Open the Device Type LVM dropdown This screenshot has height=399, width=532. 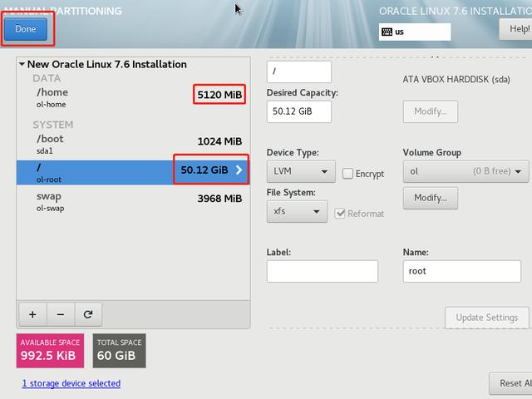tap(301, 171)
